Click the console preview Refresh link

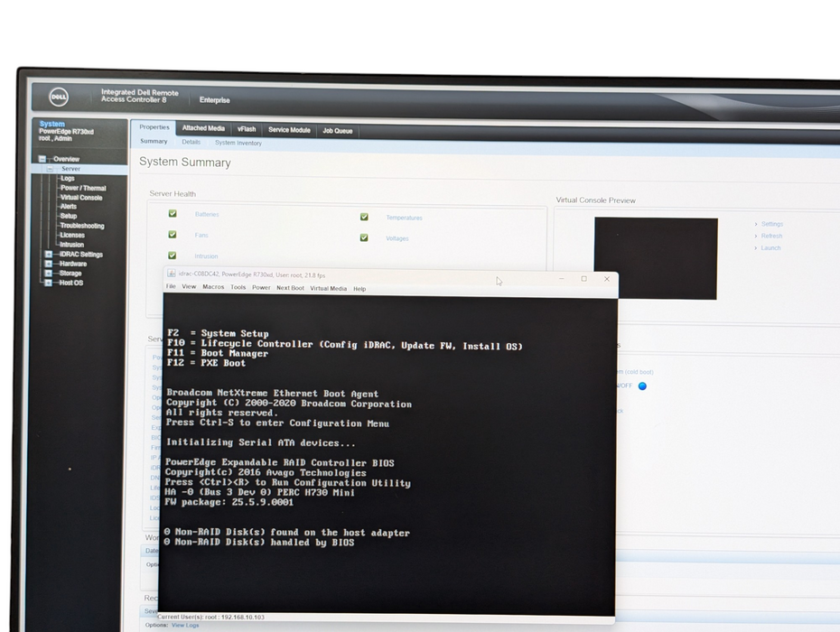[x=771, y=237]
